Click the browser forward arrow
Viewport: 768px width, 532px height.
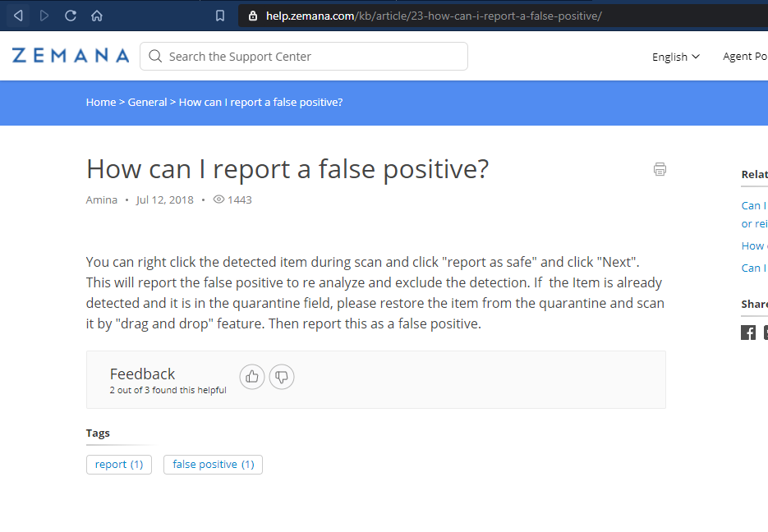tap(44, 16)
